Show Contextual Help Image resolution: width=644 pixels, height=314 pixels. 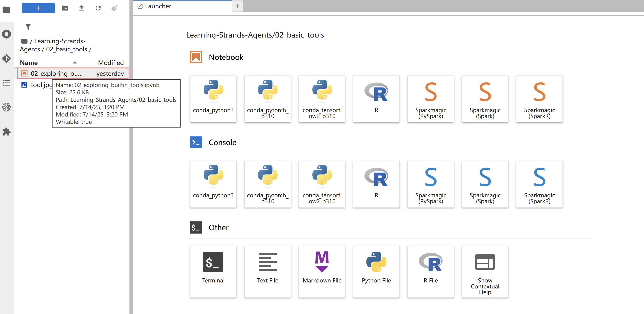[485, 272]
